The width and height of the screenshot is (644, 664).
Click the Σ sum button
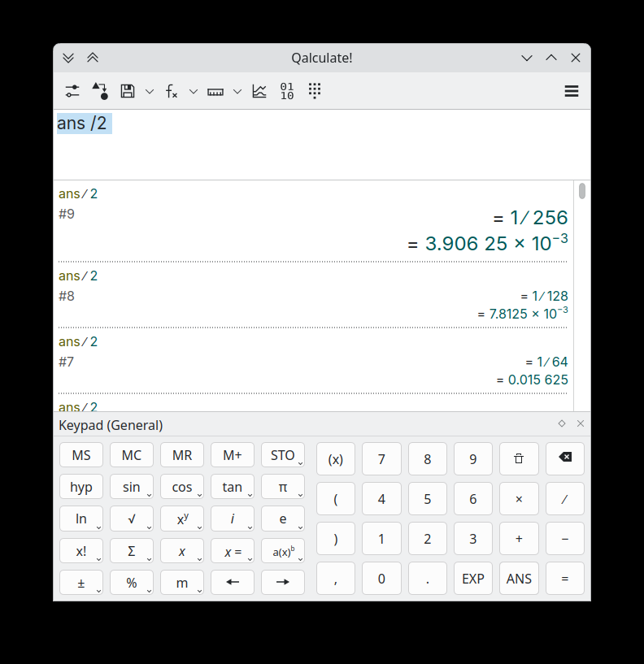(x=132, y=551)
